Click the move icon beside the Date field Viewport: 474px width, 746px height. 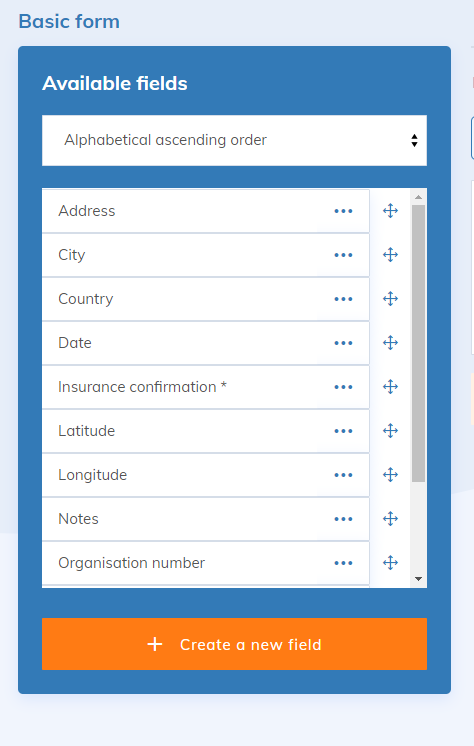(x=390, y=343)
